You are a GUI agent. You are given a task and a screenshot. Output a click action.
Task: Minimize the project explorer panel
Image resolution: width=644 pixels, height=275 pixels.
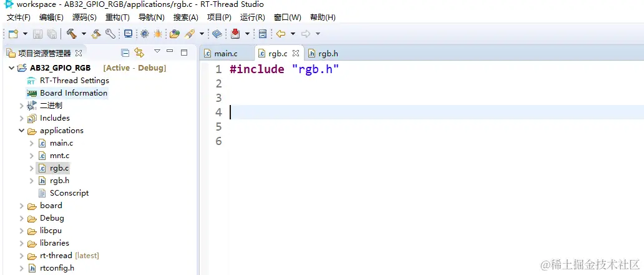coord(170,51)
